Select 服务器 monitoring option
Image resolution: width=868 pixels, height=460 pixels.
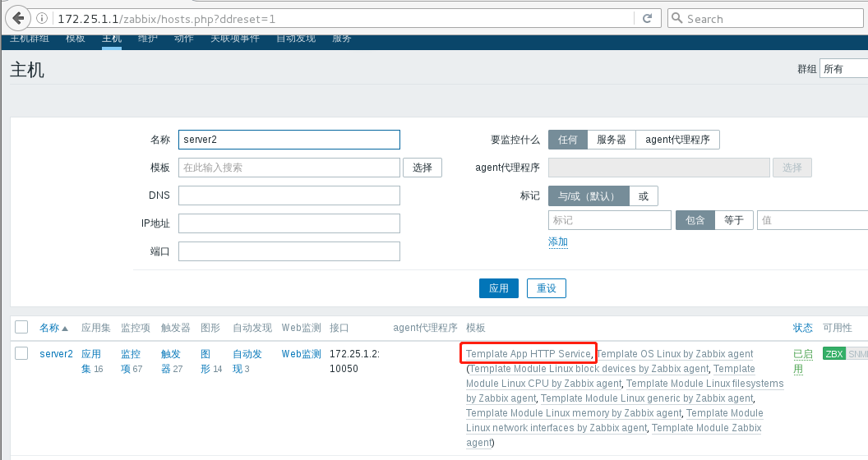coord(612,140)
